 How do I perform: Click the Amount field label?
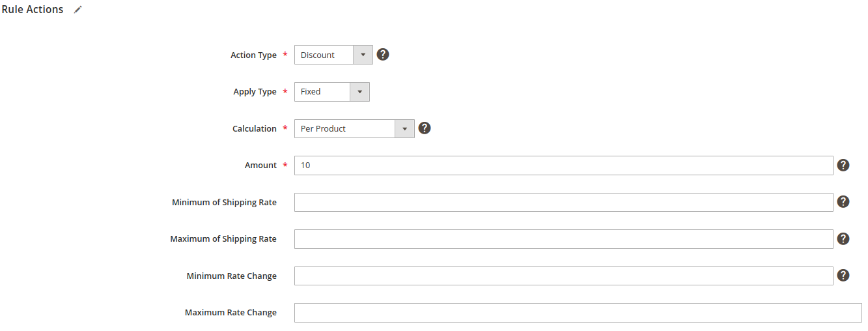point(260,165)
